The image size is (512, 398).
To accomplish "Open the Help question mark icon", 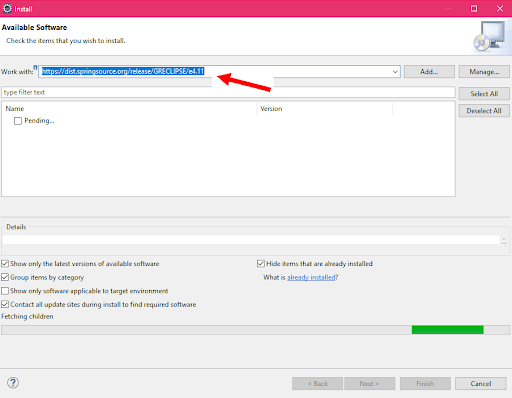I will (x=13, y=383).
